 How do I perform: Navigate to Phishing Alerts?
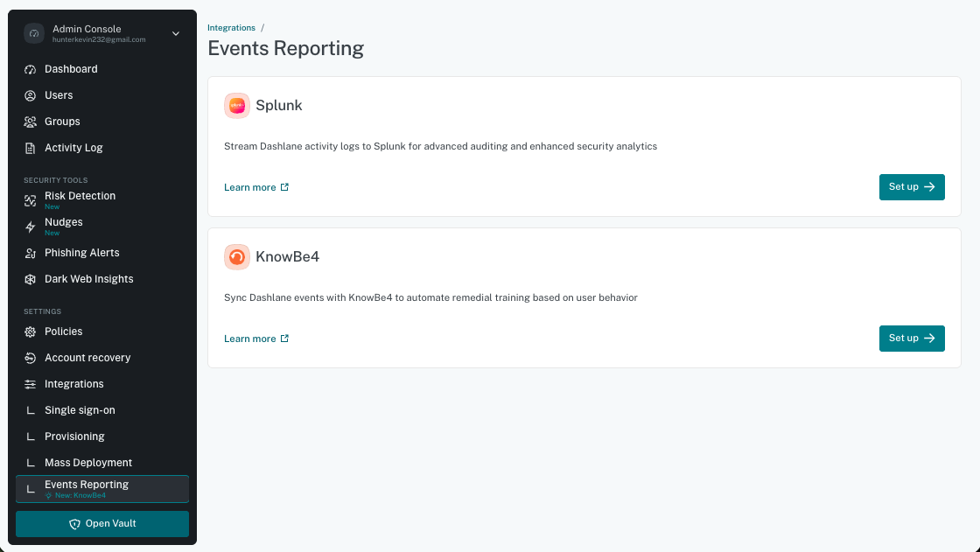click(x=102, y=253)
